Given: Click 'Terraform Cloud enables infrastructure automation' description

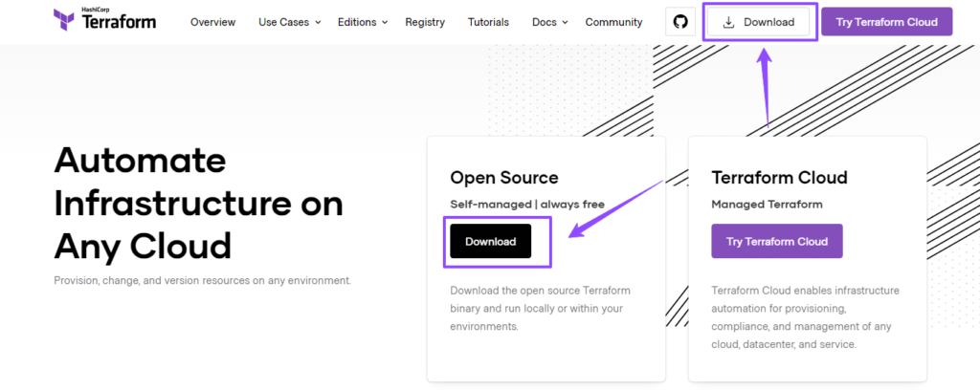Looking at the screenshot, I should 806,317.
